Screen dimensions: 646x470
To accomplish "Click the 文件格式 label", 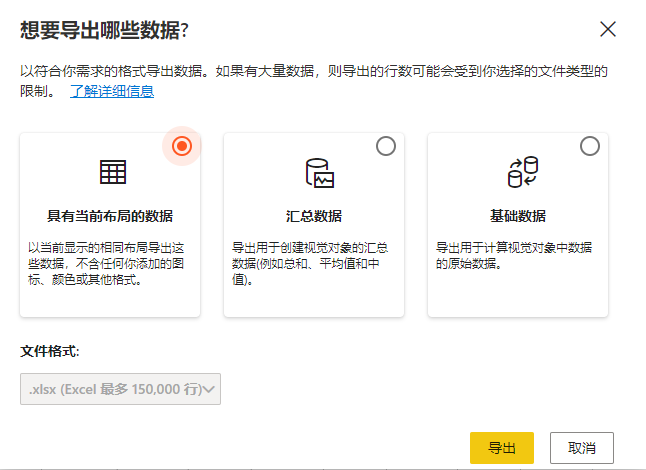I will pyautogui.click(x=50, y=352).
